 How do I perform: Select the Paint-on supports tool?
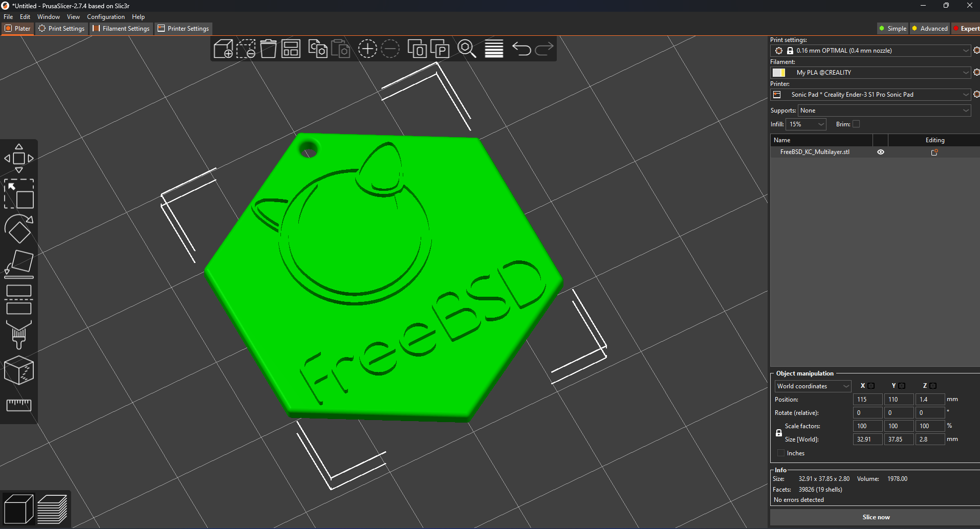(x=19, y=335)
